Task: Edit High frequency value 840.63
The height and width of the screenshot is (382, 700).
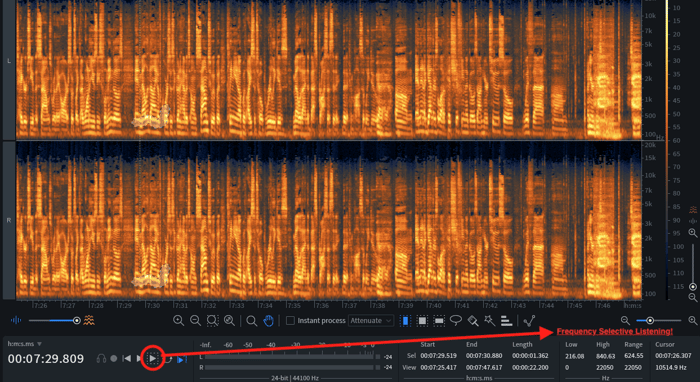Action: coord(605,356)
